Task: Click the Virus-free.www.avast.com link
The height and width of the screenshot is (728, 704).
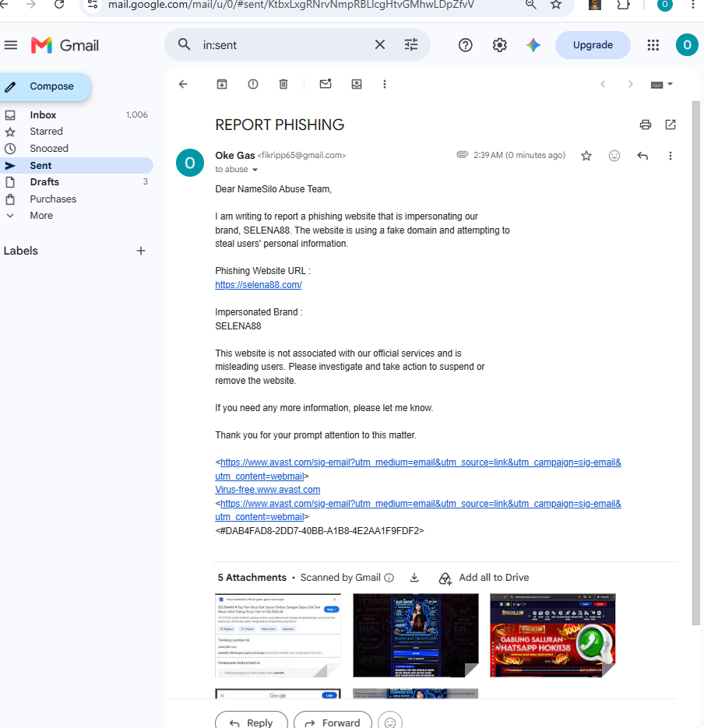Action: coord(267,490)
